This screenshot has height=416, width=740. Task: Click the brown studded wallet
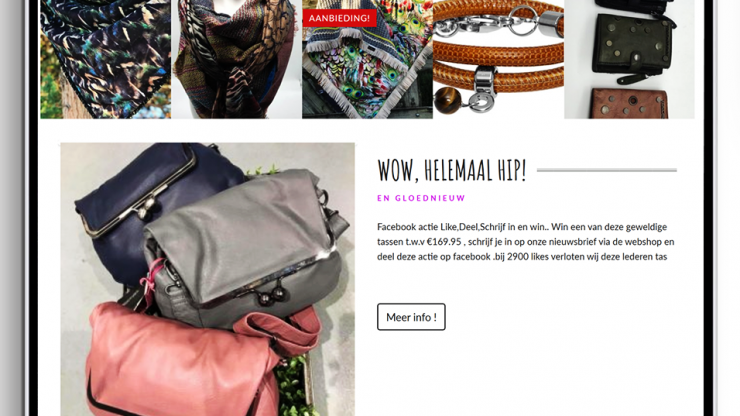coord(629,104)
